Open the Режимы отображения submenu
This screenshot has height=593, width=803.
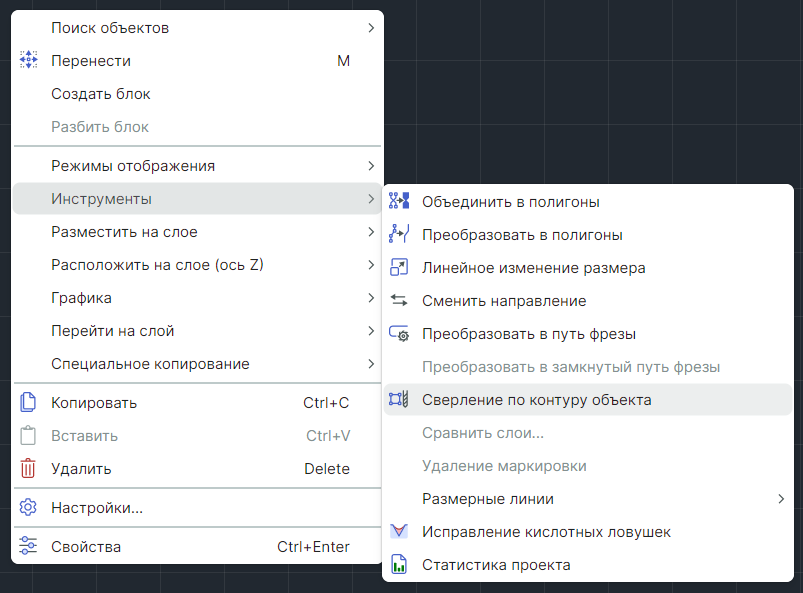coord(133,166)
